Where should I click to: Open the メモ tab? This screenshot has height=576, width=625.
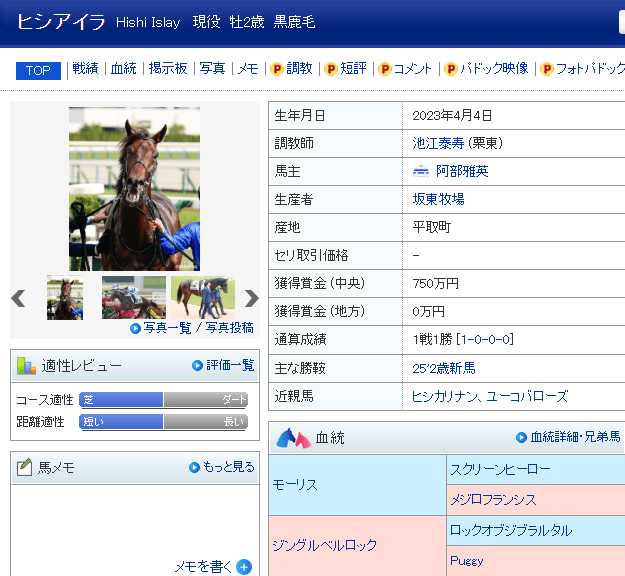[x=248, y=69]
